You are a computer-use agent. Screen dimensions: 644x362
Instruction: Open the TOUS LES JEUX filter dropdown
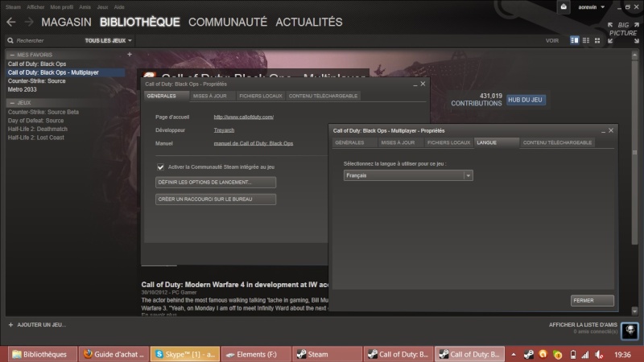[108, 41]
